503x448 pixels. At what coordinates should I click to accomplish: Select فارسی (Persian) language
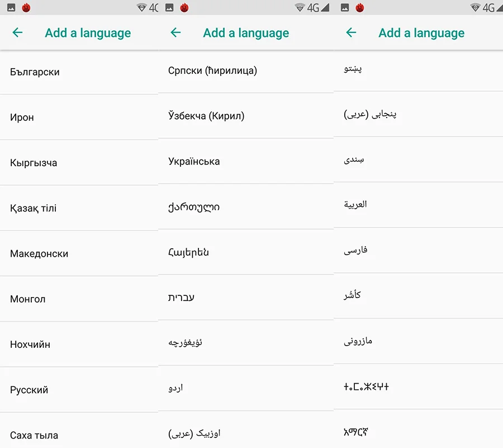(418, 251)
